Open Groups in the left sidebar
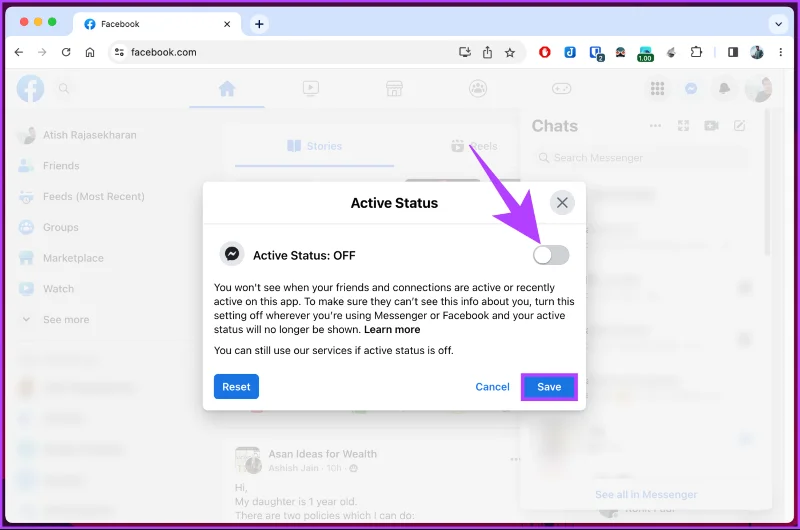 [48, 227]
